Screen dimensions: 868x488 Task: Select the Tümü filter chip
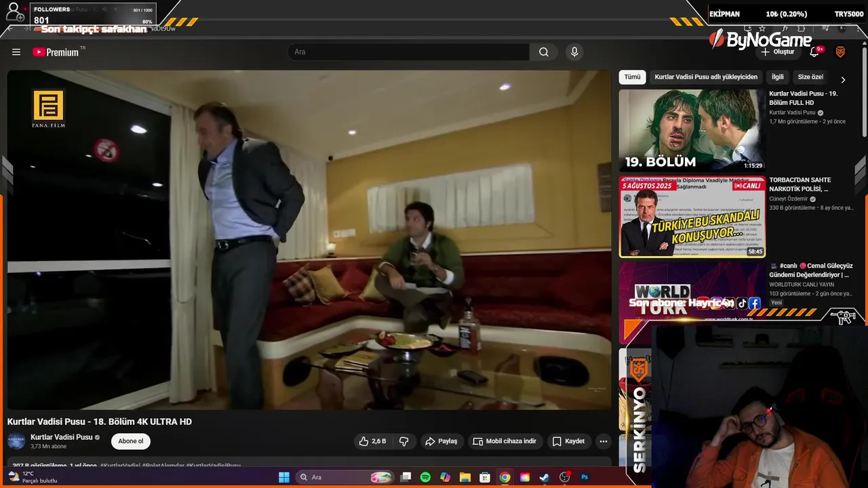632,77
